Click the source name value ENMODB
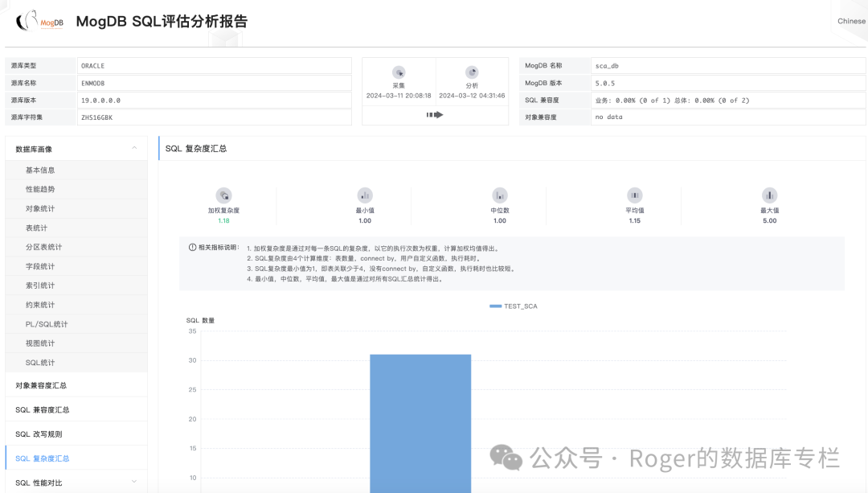The width and height of the screenshot is (868, 493). pyautogui.click(x=93, y=83)
